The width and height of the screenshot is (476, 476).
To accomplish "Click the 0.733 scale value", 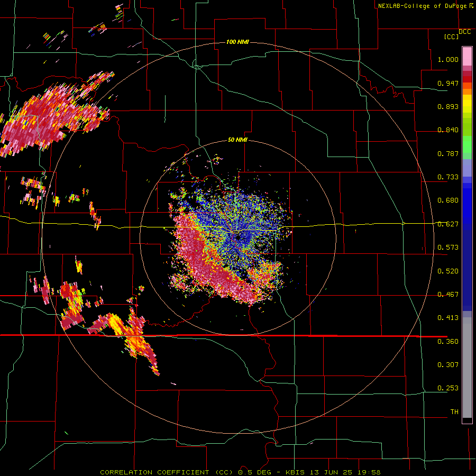I will point(448,177).
